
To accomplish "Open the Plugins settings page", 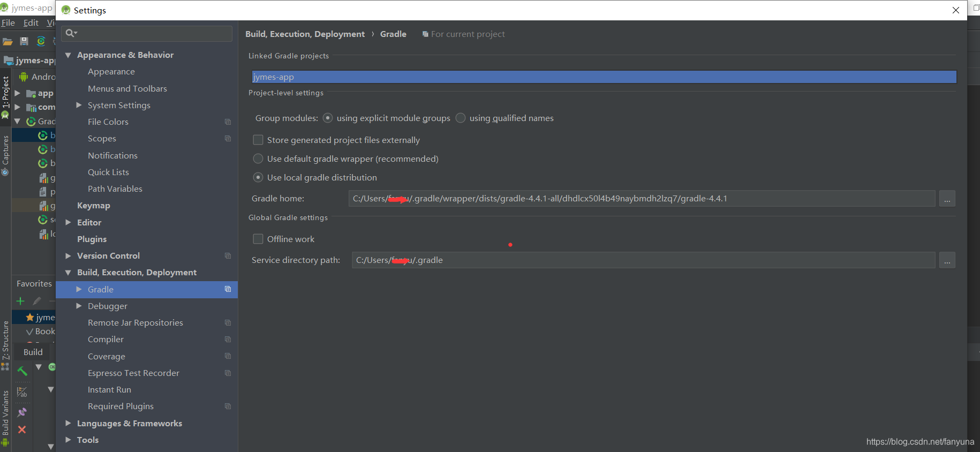I will click(x=92, y=239).
